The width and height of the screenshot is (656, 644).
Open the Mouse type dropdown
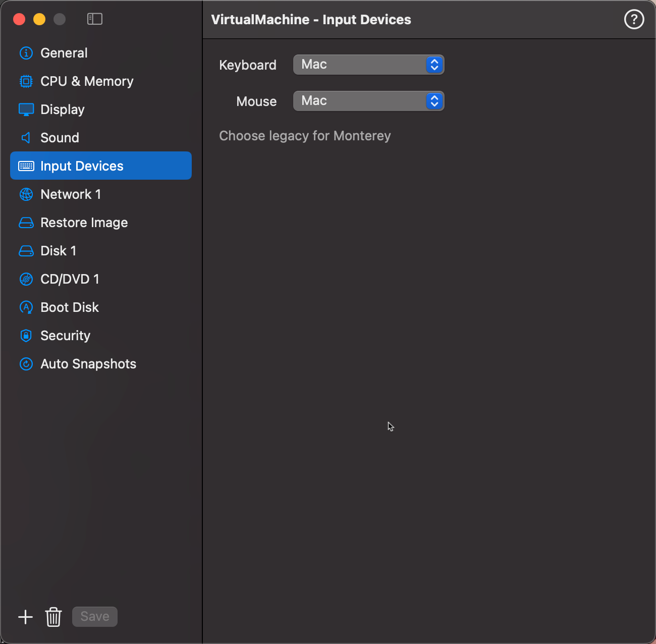tap(368, 101)
